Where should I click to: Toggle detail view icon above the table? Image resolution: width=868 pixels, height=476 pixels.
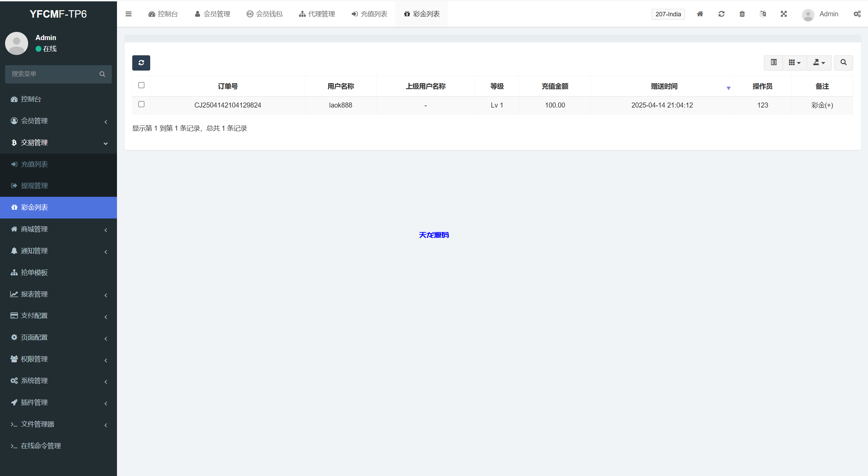tap(773, 63)
